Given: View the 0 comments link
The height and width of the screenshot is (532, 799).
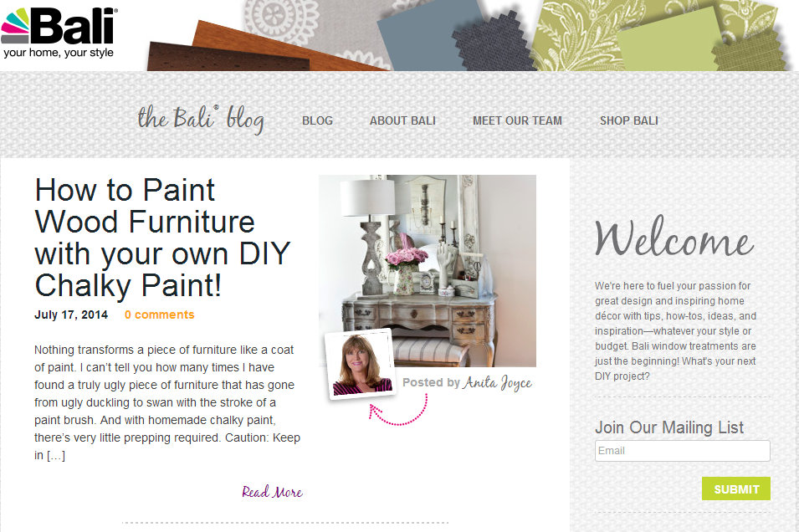Looking at the screenshot, I should (x=160, y=315).
